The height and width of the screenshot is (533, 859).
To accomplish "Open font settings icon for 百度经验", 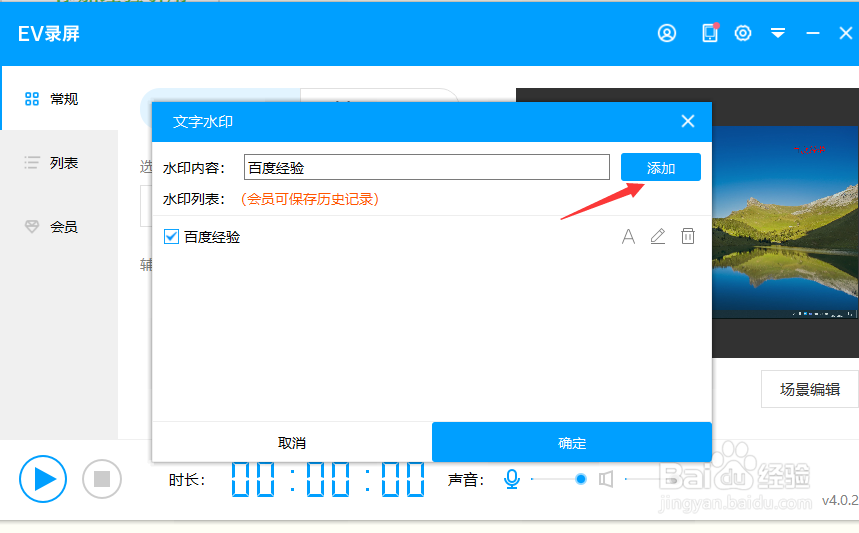I will [628, 237].
